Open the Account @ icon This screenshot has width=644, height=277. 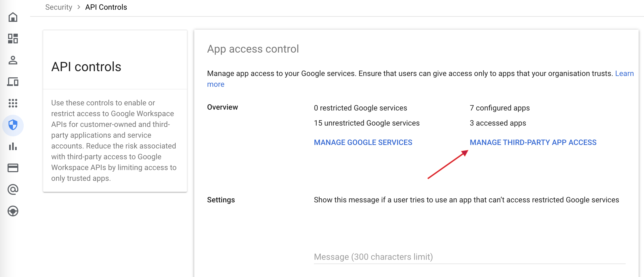click(x=13, y=189)
